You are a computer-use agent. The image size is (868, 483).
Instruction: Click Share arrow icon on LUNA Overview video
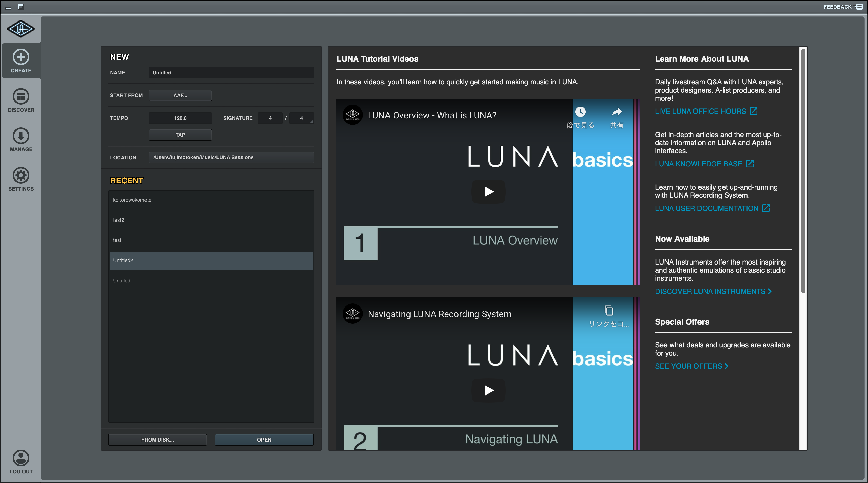[x=617, y=112]
